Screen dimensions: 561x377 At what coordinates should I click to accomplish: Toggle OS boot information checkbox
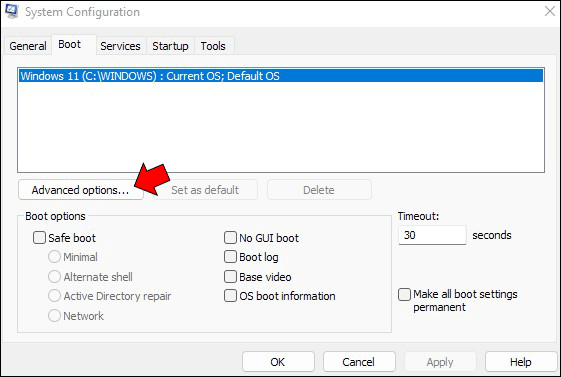point(230,296)
